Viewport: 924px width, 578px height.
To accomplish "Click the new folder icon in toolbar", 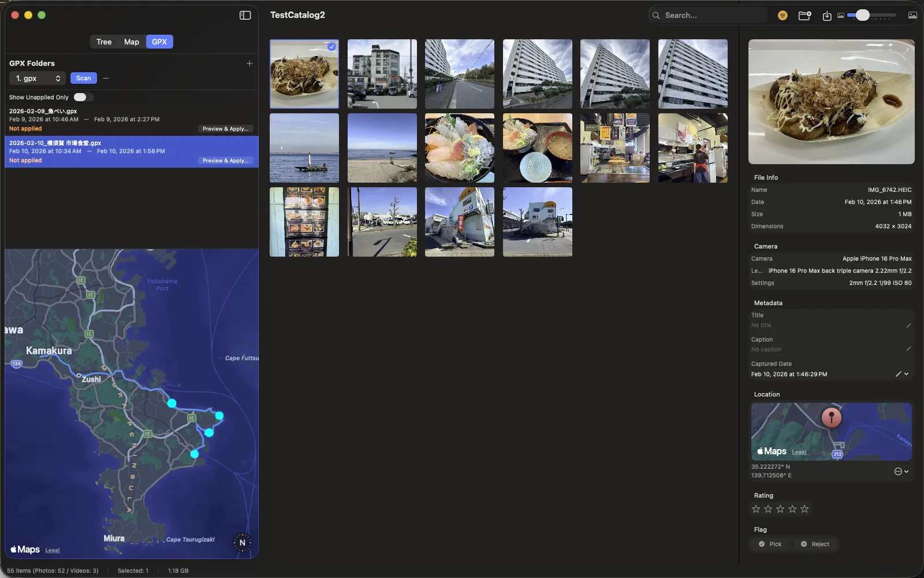I will tap(804, 15).
